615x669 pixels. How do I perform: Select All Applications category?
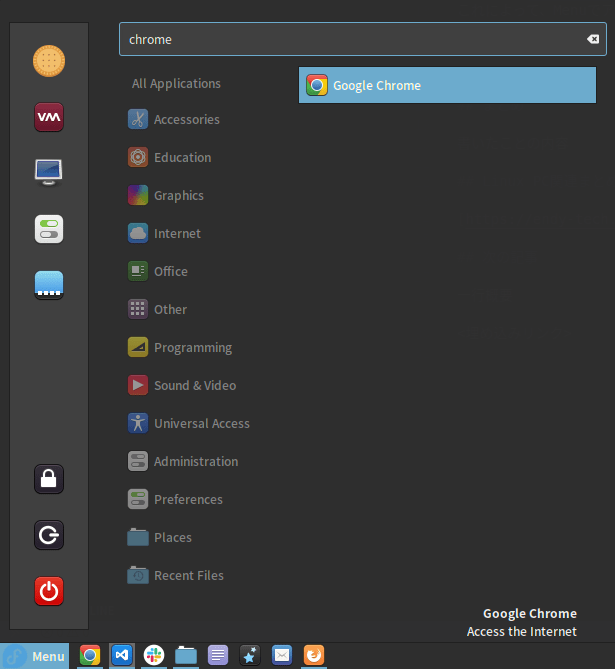pyautogui.click(x=176, y=84)
